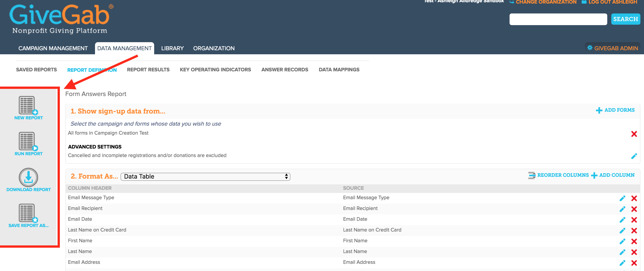Remove All forms in Campaign Creation Test
Image resolution: width=644 pixels, height=271 pixels.
(634, 134)
